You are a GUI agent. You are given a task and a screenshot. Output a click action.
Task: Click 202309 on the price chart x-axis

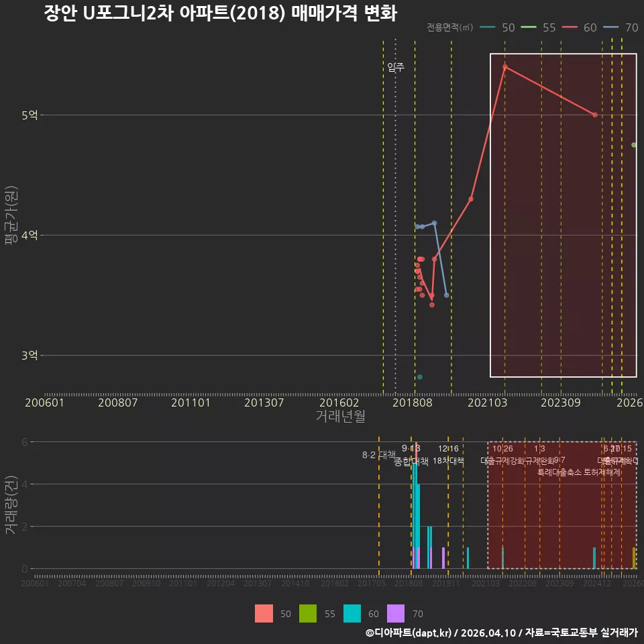(x=561, y=402)
